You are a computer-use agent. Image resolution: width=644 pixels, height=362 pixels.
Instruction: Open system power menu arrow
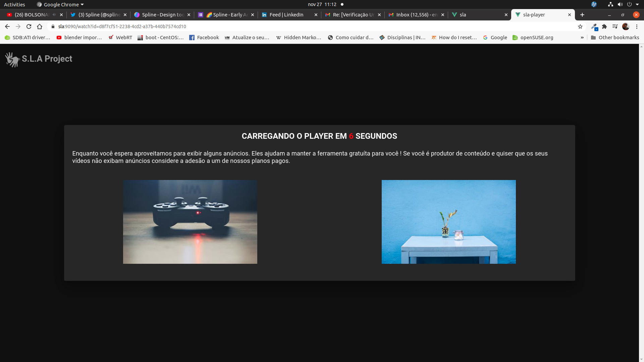click(637, 4)
